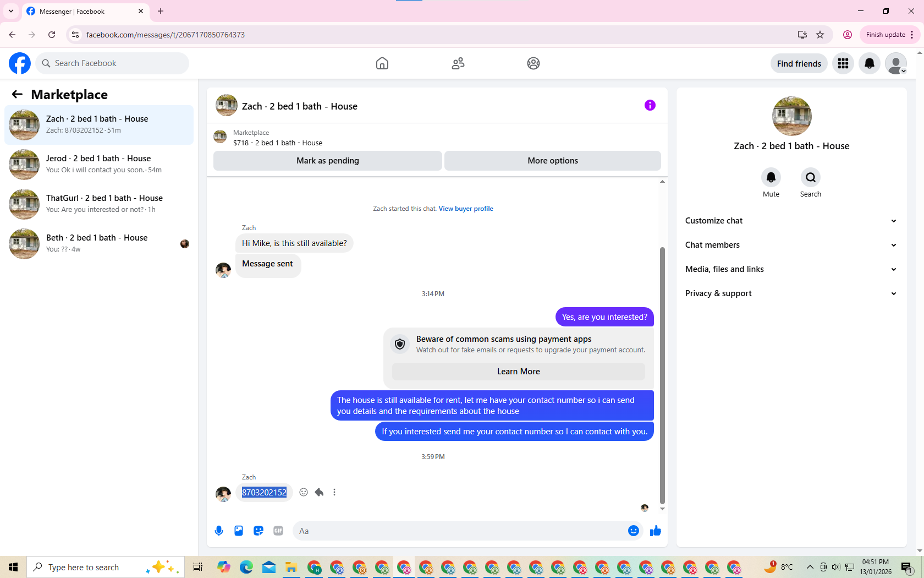Open View buyer profile link

pos(466,209)
